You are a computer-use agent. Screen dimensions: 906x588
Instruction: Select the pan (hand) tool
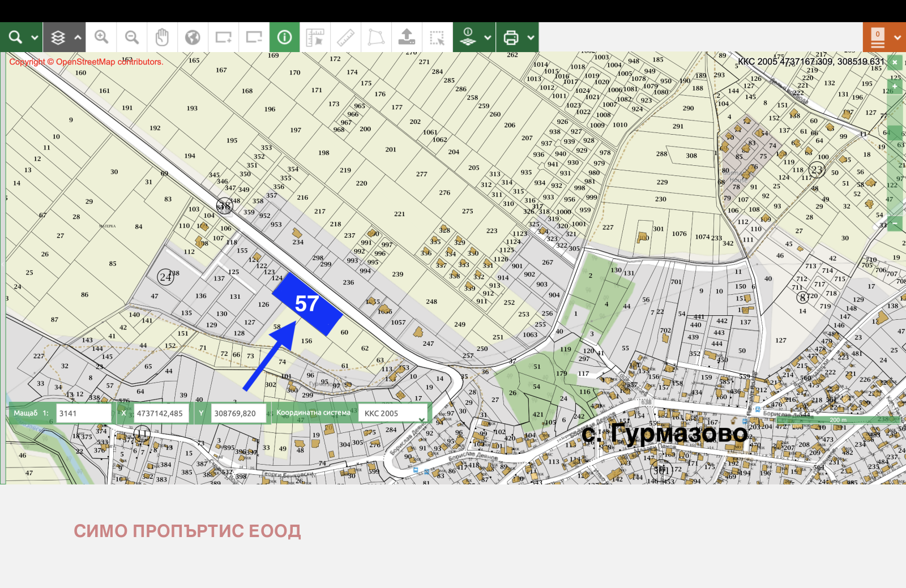click(163, 37)
